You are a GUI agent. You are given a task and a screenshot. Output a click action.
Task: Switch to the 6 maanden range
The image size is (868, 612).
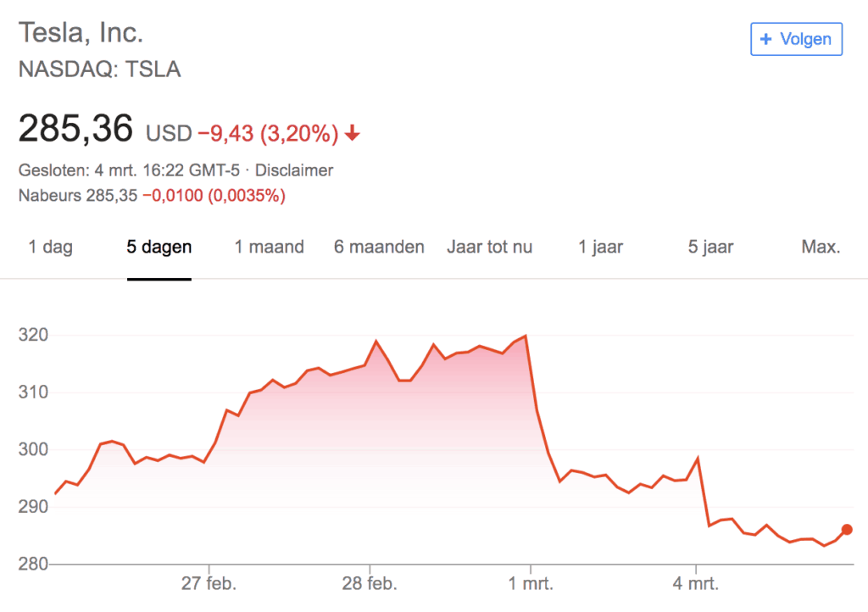coord(379,248)
